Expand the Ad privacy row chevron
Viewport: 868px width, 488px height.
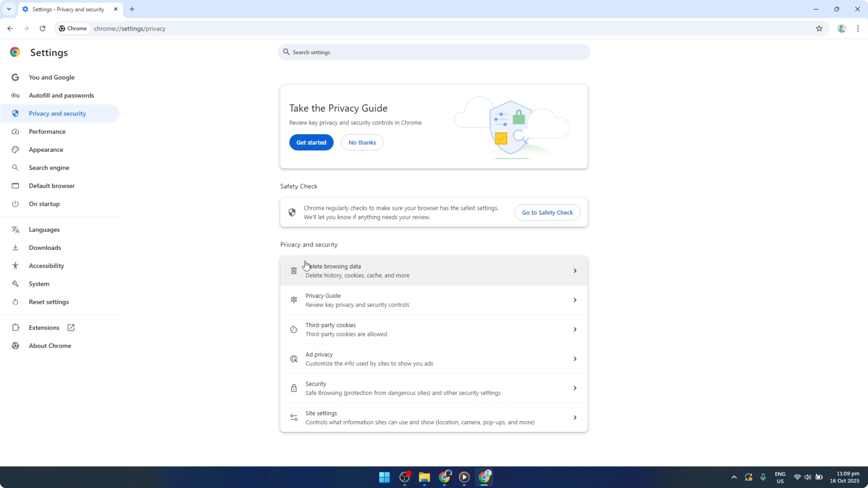click(x=575, y=358)
